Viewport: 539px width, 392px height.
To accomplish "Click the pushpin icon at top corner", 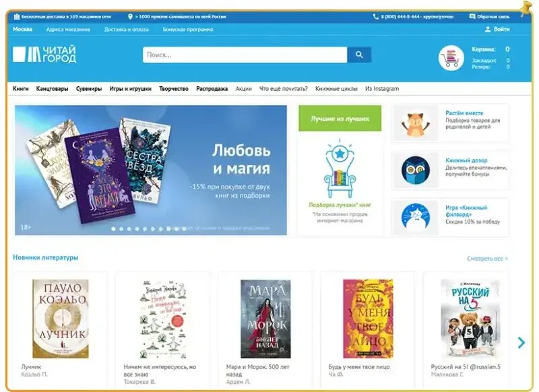I will pyautogui.click(x=526, y=9).
